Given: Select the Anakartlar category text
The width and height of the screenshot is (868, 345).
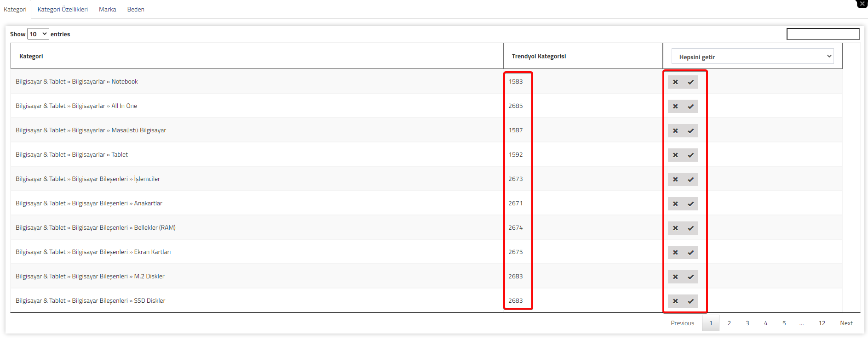Looking at the screenshot, I should tap(89, 204).
